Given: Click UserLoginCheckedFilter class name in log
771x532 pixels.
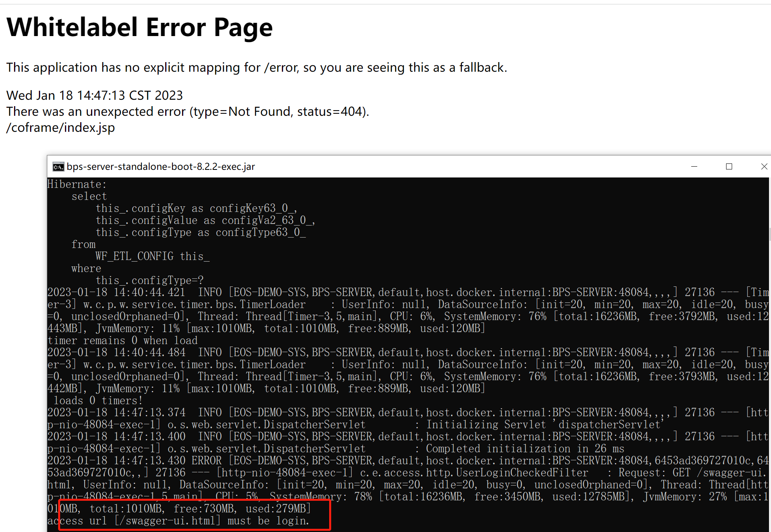Looking at the screenshot, I should click(522, 473).
